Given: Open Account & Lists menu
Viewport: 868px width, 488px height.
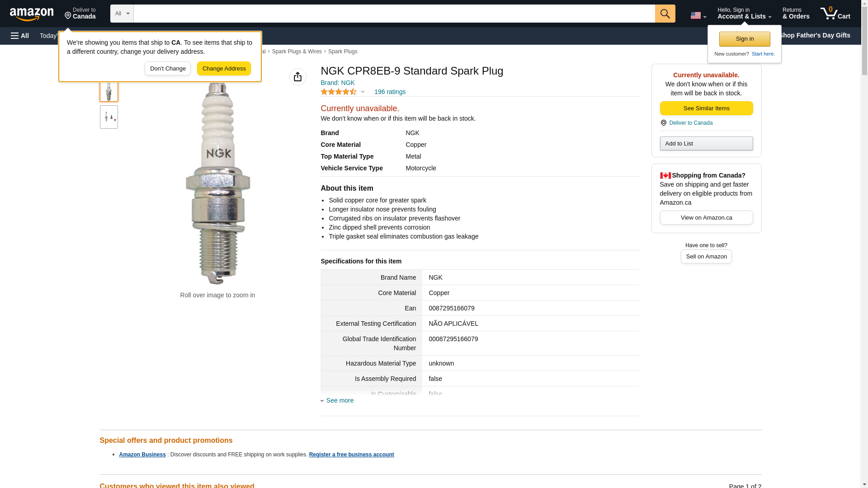Looking at the screenshot, I should 744,14.
